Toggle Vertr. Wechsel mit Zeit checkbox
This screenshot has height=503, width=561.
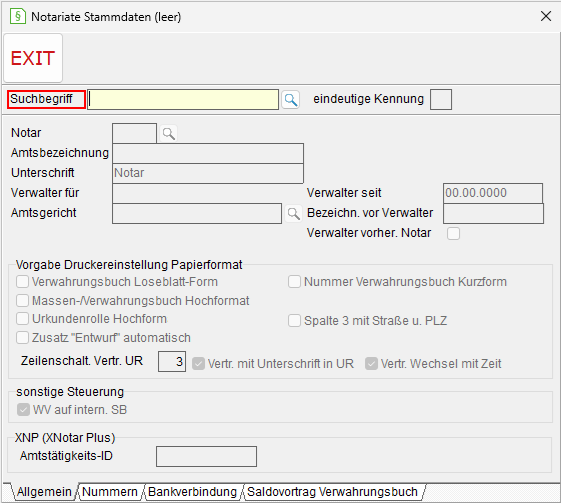pos(371,364)
